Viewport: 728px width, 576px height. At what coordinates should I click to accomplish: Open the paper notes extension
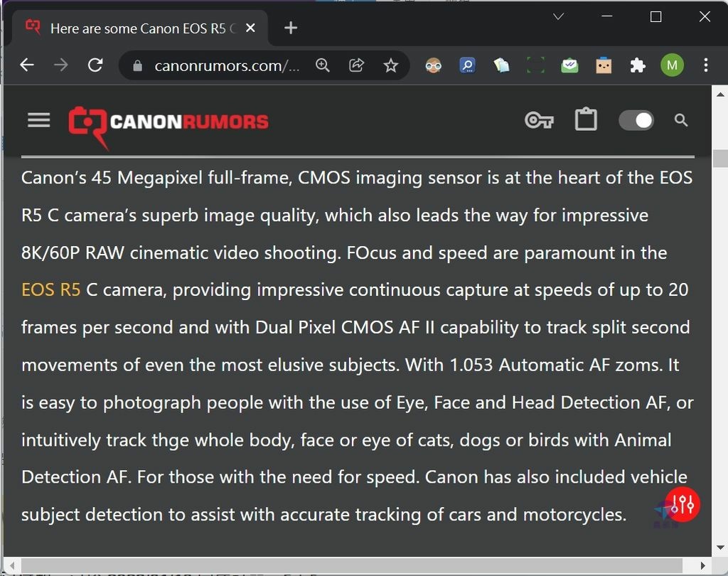point(501,65)
